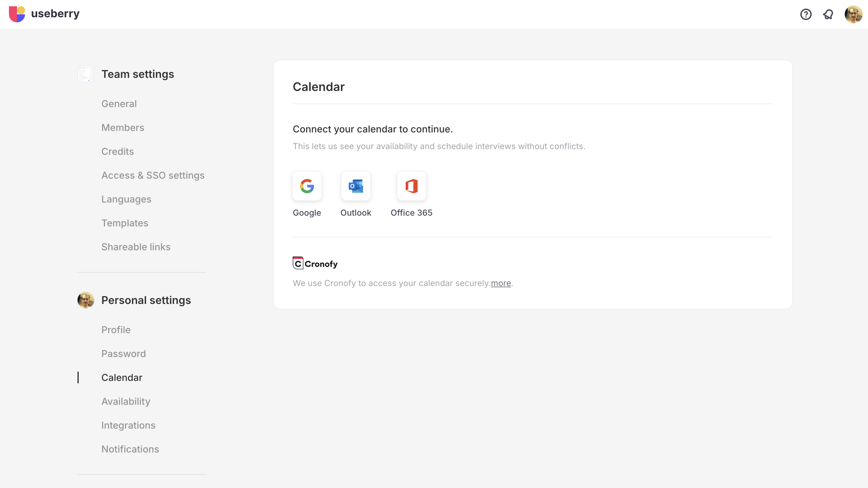Click "Connect your calendar to continue." text

point(373,129)
